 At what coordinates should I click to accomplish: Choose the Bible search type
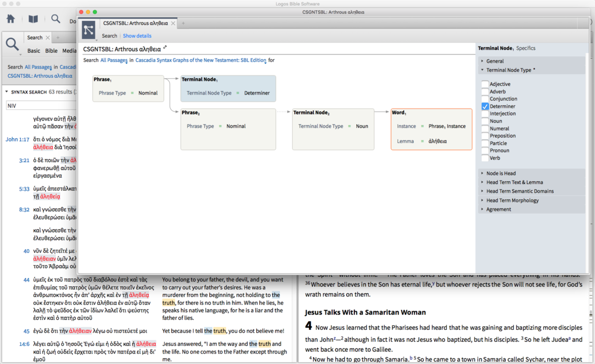click(51, 51)
